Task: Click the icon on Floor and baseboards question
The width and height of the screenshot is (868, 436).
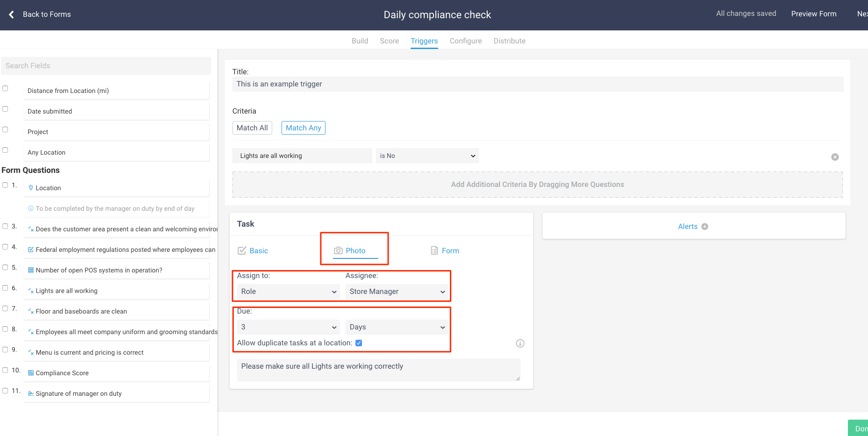Action: pyautogui.click(x=31, y=311)
